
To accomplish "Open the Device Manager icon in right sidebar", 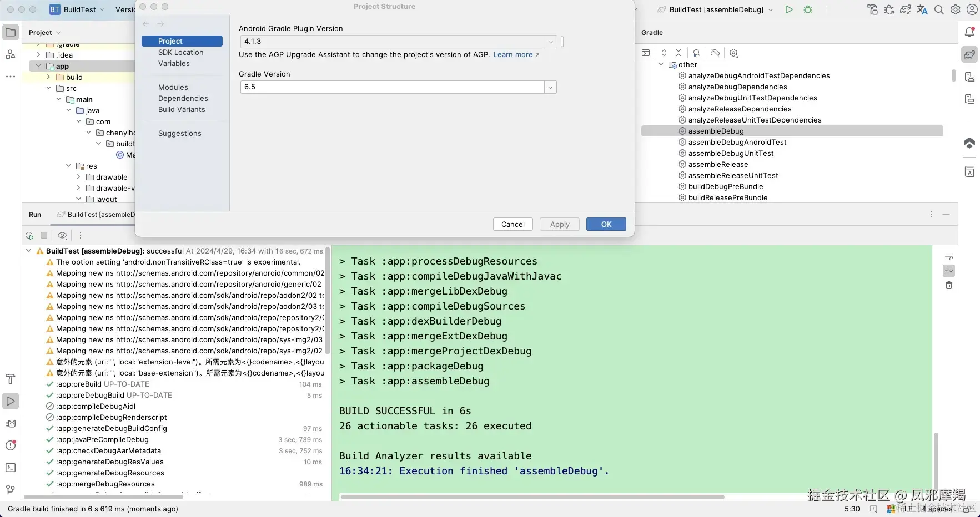I will [969, 77].
